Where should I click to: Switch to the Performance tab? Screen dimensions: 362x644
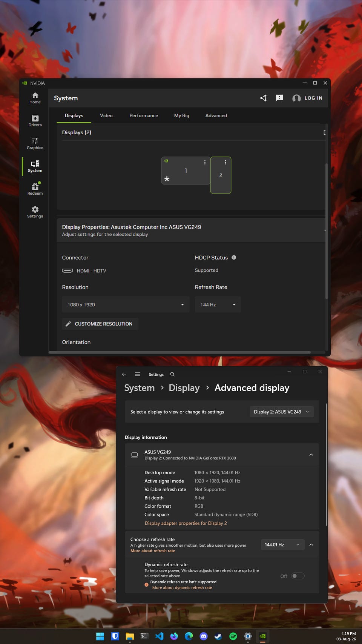tap(144, 115)
